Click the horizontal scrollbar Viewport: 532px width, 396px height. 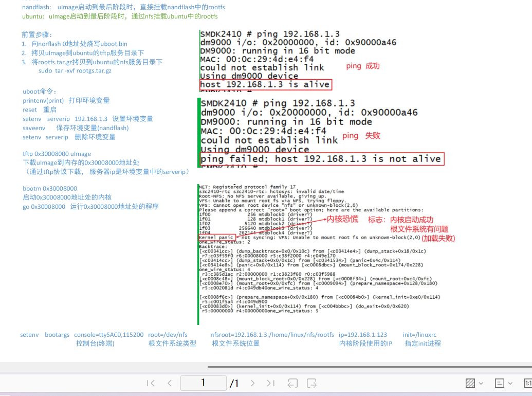tap(370, 367)
